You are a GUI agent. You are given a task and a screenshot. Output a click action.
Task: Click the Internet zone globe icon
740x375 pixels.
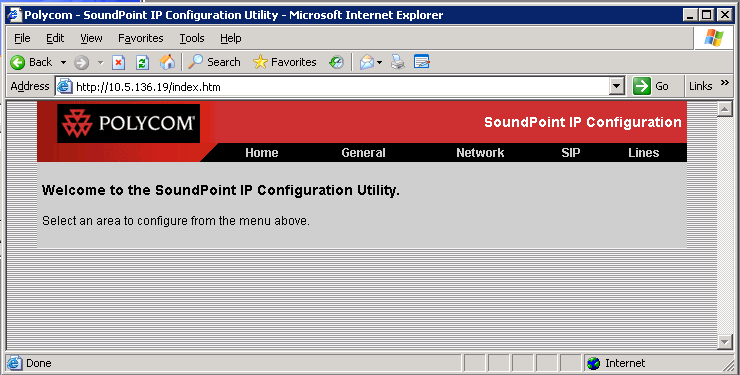click(x=593, y=363)
